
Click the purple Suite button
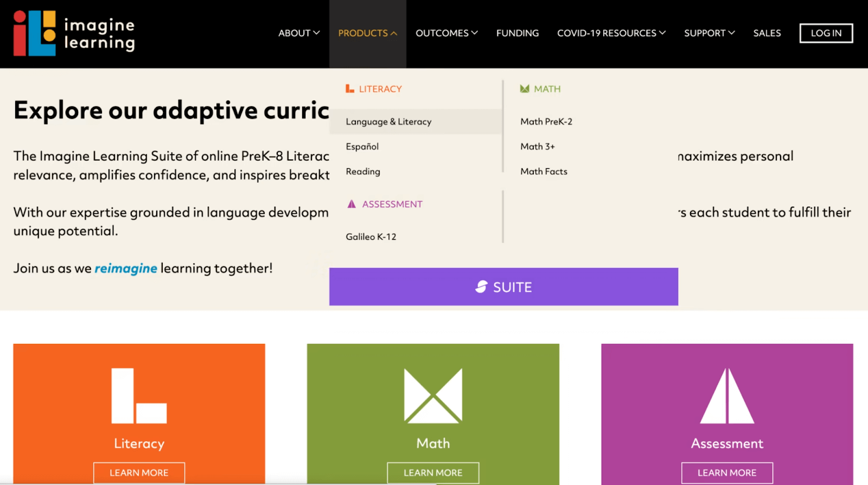(503, 286)
